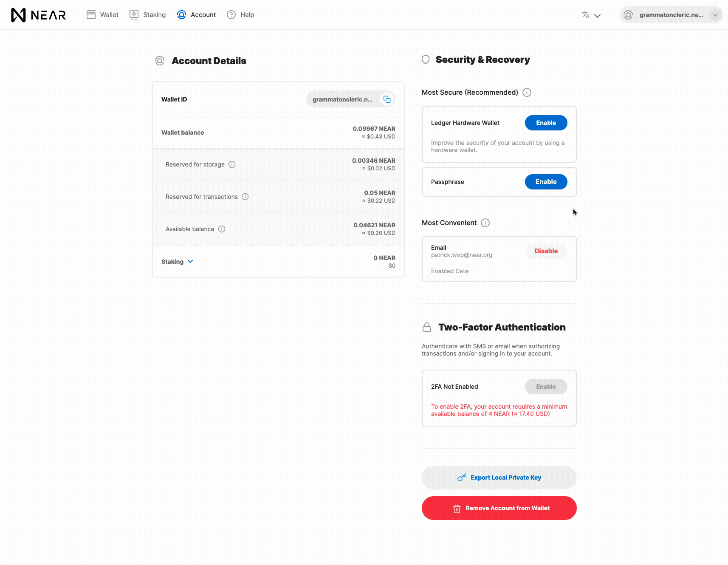Viewport: 728px width, 565px height.
Task: Open Most Convenient info tooltip
Action: pos(485,223)
